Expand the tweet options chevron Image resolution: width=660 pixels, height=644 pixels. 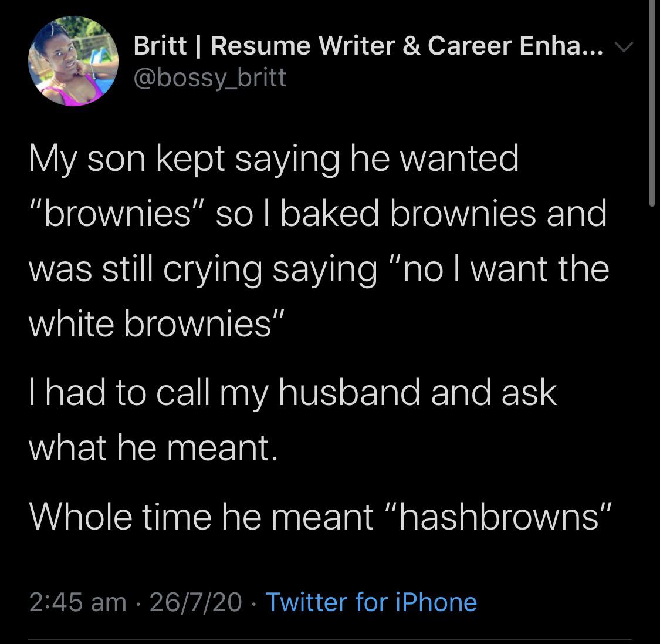(x=625, y=46)
